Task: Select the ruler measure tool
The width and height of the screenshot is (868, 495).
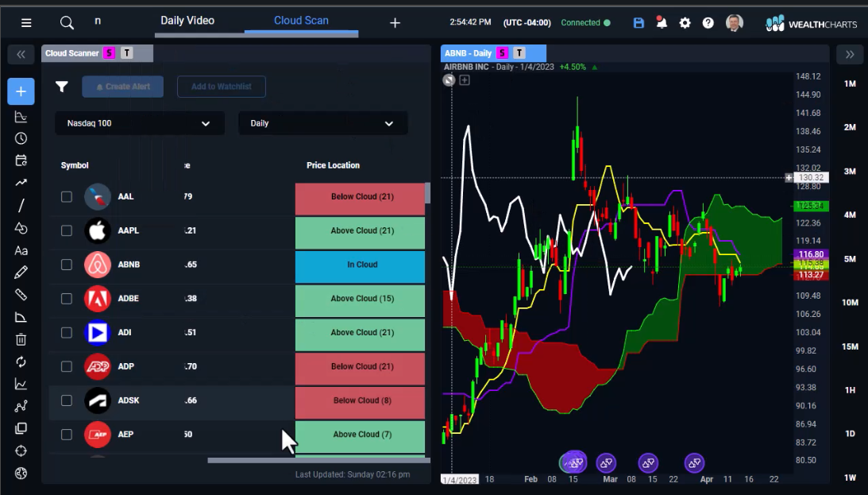Action: point(21,295)
